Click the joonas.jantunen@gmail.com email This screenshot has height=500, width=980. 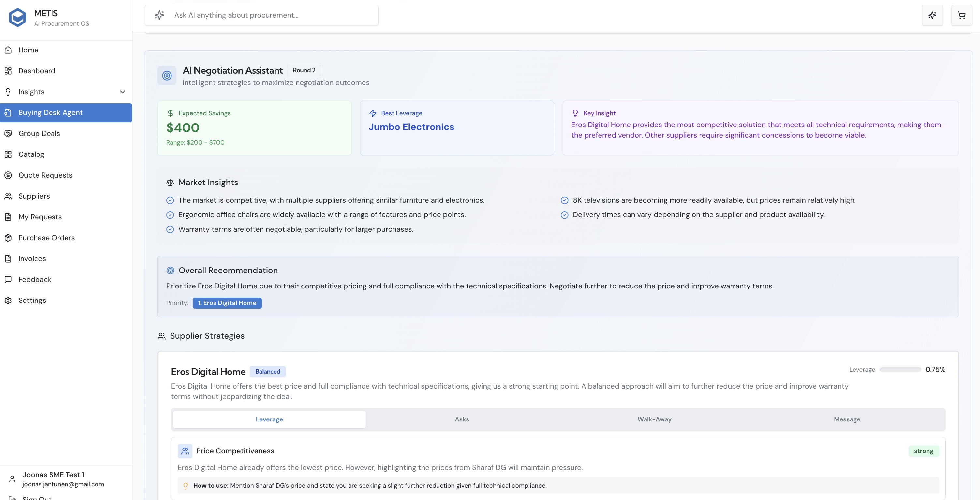pos(63,484)
